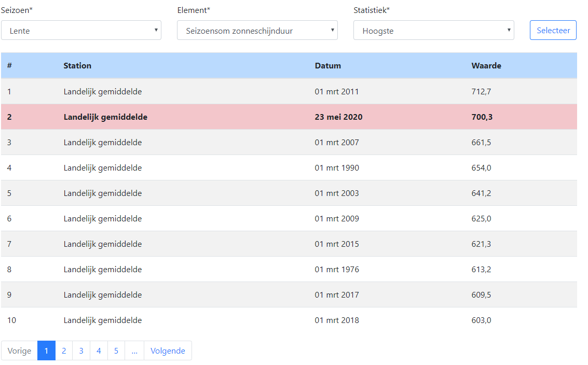This screenshot has height=365, width=588.
Task: Select the row dated 01 mrt 1976
Action: pos(289,270)
